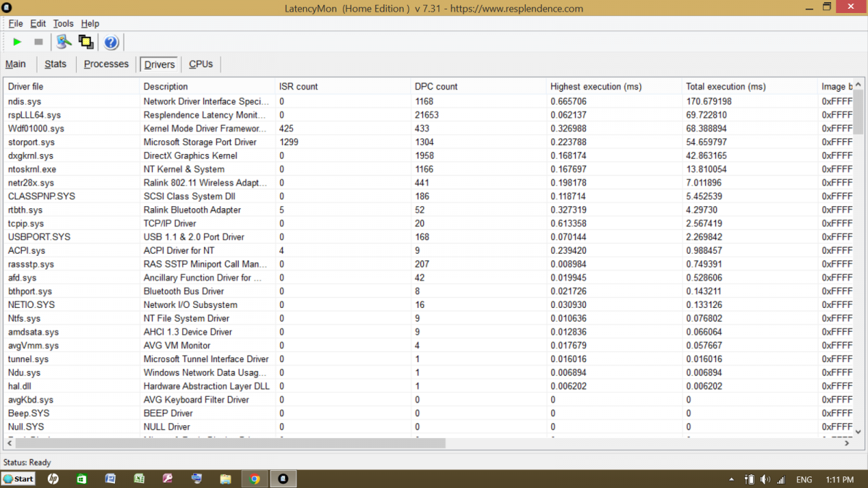The width and height of the screenshot is (868, 488).
Task: Show hidden tray icons with the up arrow
Action: (732, 479)
